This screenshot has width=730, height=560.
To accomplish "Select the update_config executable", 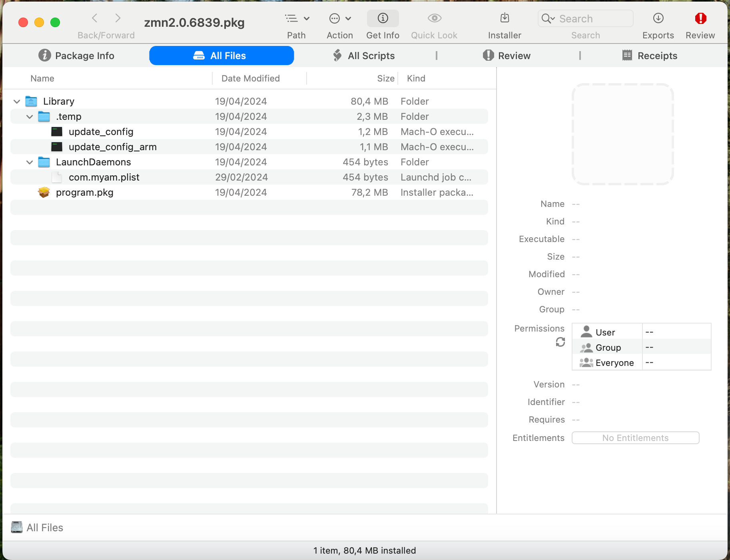I will pos(101,131).
